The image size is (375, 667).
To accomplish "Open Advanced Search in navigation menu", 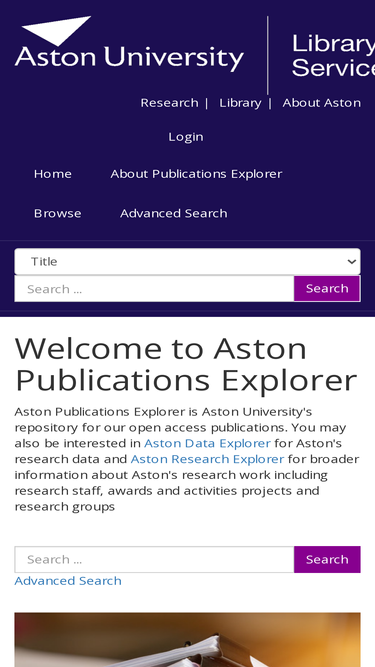I will tap(173, 213).
